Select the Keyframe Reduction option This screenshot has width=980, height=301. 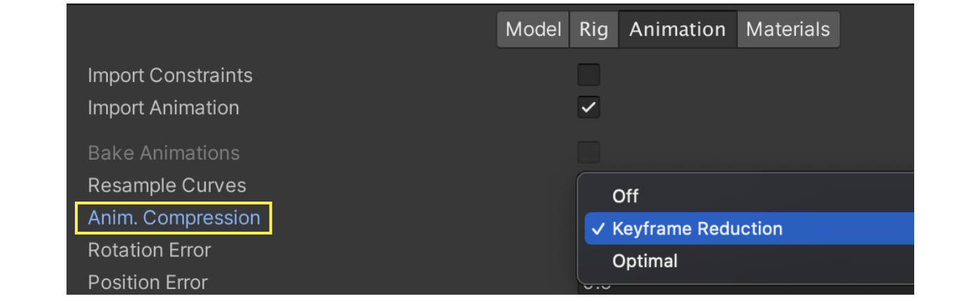pyautogui.click(x=697, y=229)
